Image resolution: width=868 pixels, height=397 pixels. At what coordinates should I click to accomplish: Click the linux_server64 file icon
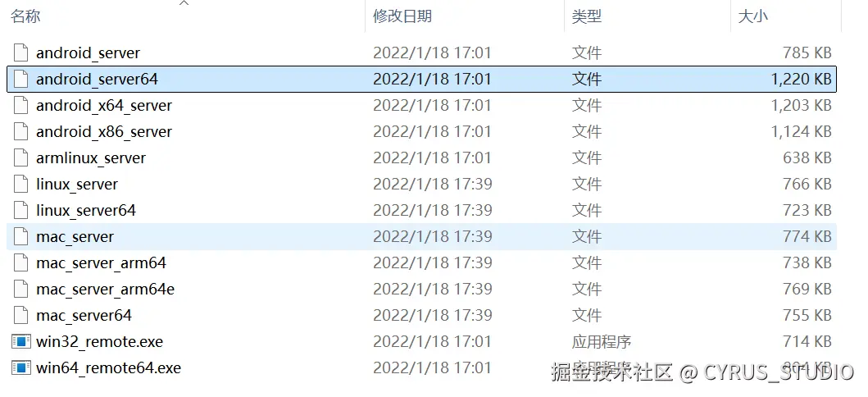tap(21, 211)
